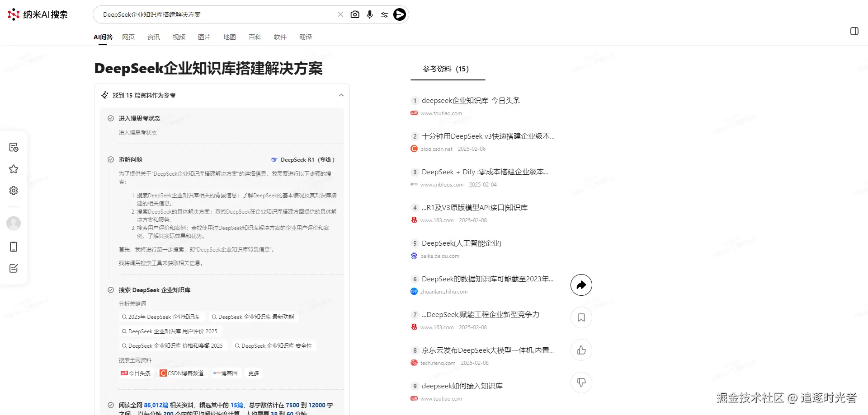Screen dimensions: 868x415
Task: Select 博客园 source chip
Action: coord(226,373)
